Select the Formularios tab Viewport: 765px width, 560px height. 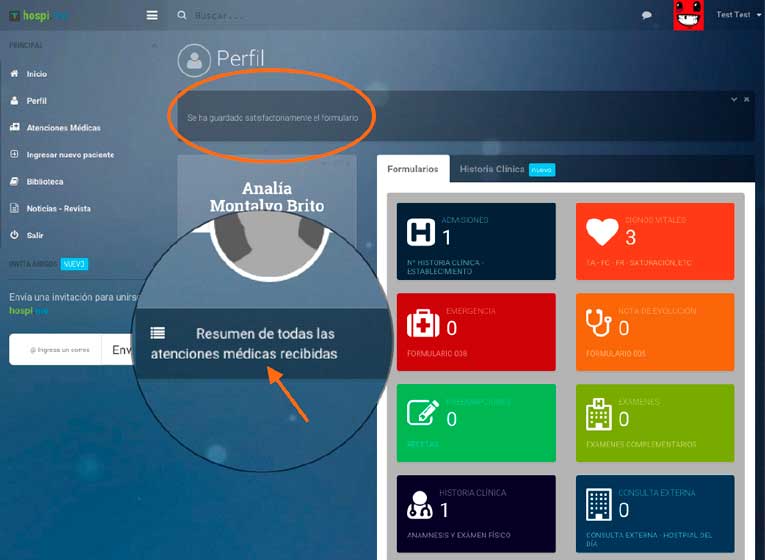412,169
